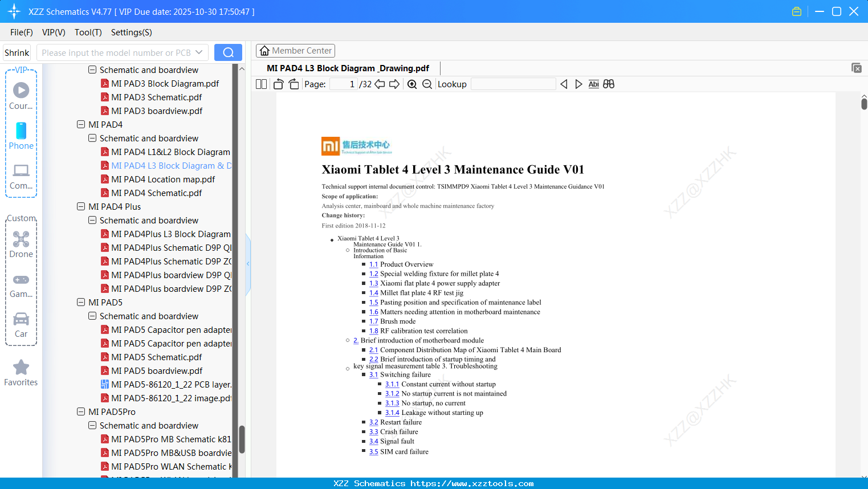Click the Shrink button

click(x=17, y=52)
